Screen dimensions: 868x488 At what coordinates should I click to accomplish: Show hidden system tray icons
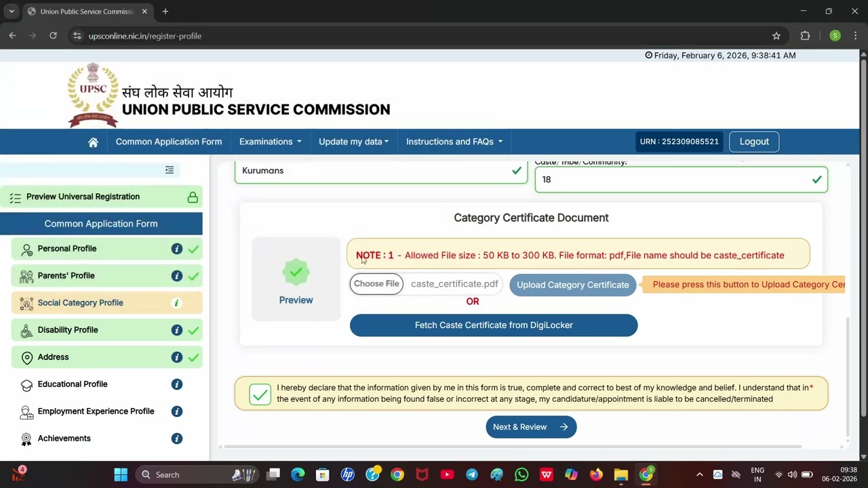click(700, 474)
